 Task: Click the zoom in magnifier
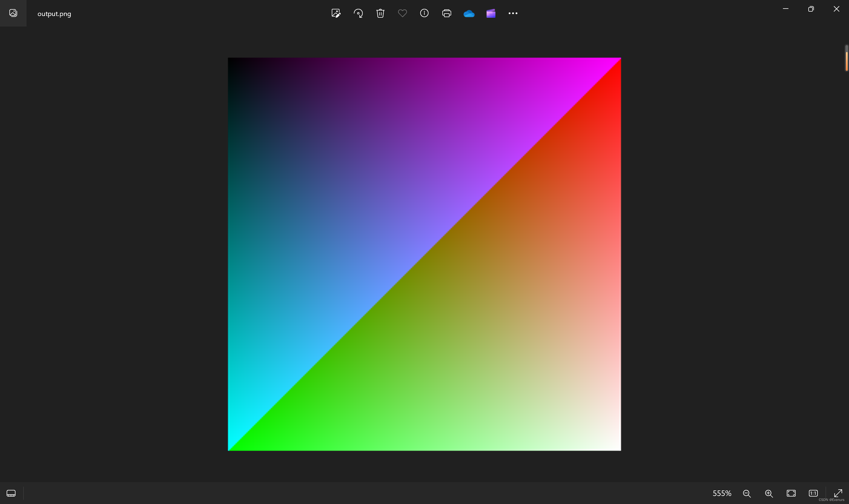(769, 493)
